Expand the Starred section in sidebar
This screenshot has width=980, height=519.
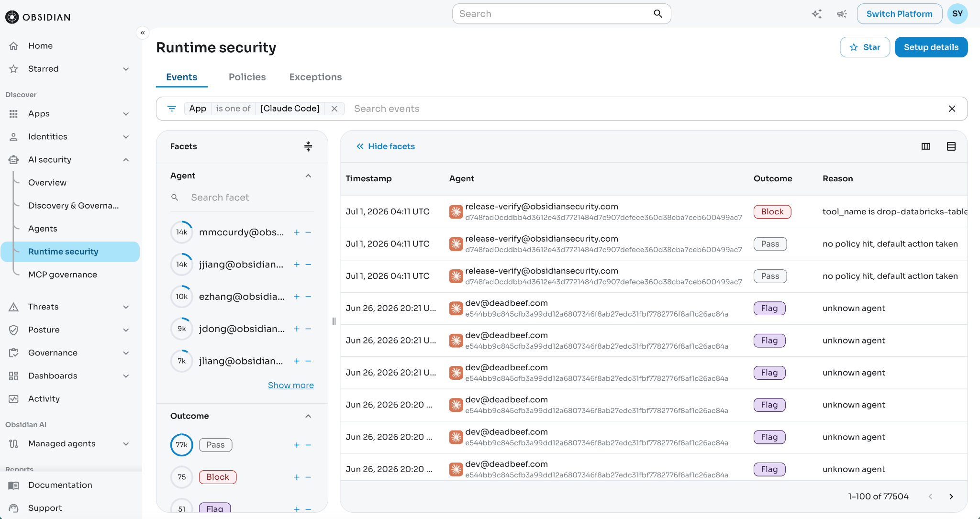(x=126, y=69)
